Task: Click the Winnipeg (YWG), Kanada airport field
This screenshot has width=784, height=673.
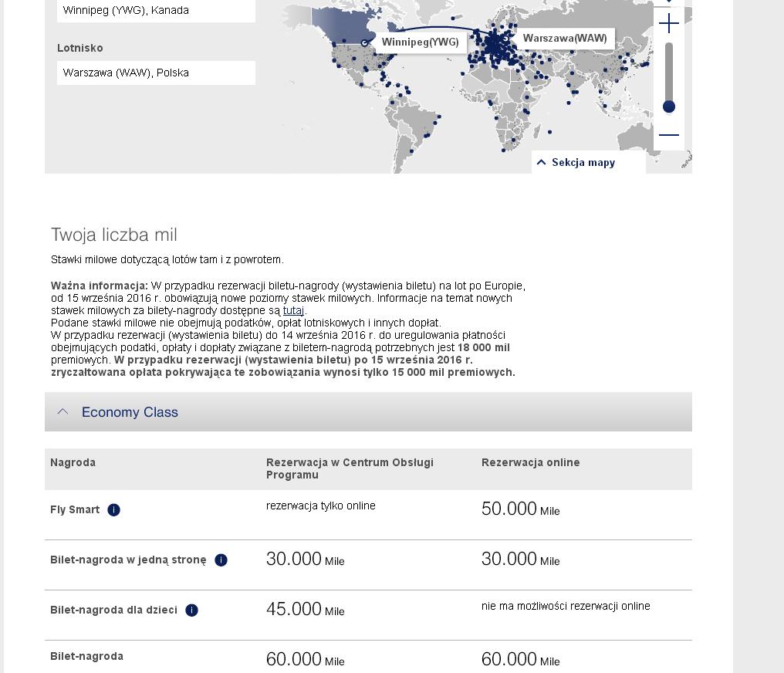Action: 156,11
